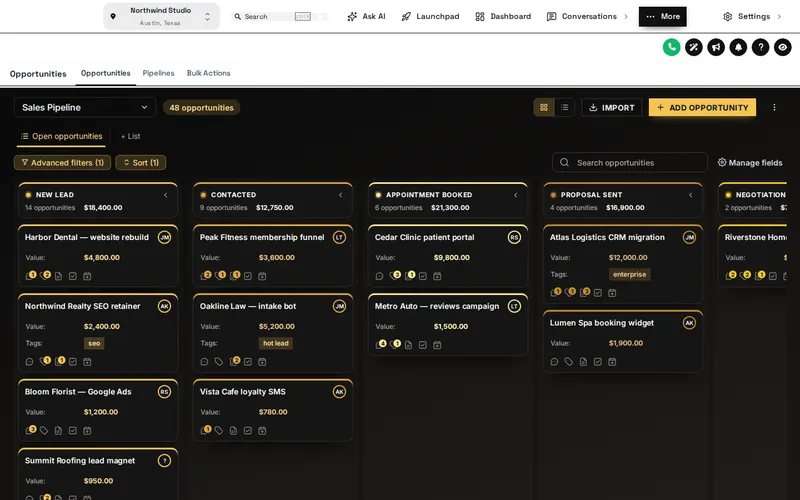Screen dimensions: 800x500
Task: Open Peak Fitness card tags icon
Action: pos(220,276)
